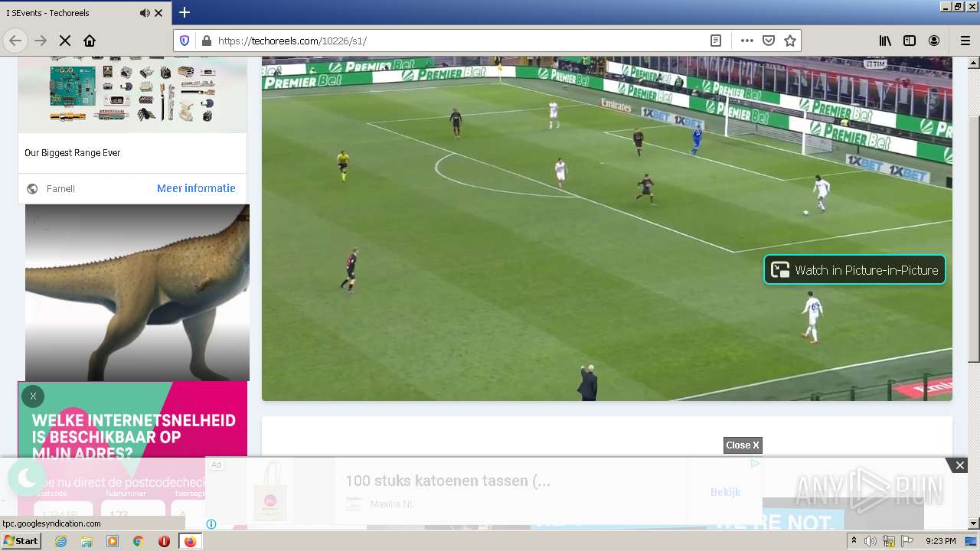Show site security padlock info
Viewport: 980px width, 551px height.
point(206,41)
